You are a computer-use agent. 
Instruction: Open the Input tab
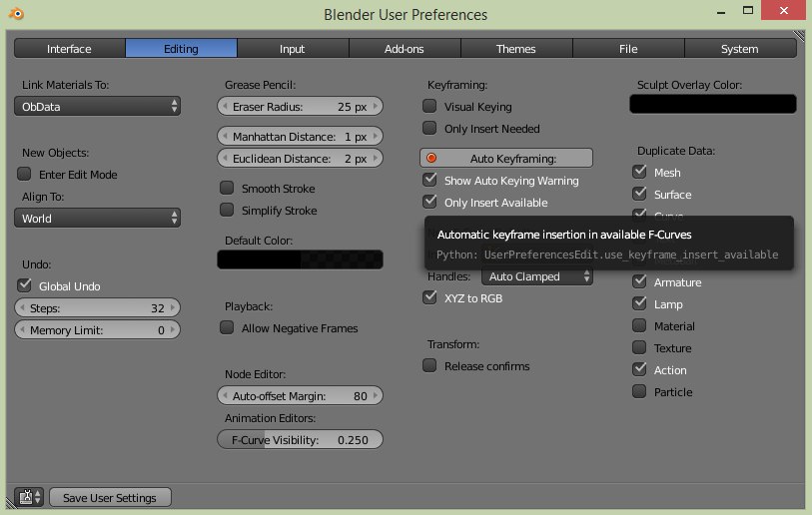point(293,49)
